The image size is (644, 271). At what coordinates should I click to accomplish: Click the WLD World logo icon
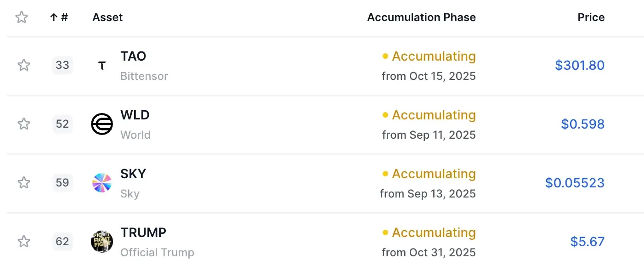102,124
